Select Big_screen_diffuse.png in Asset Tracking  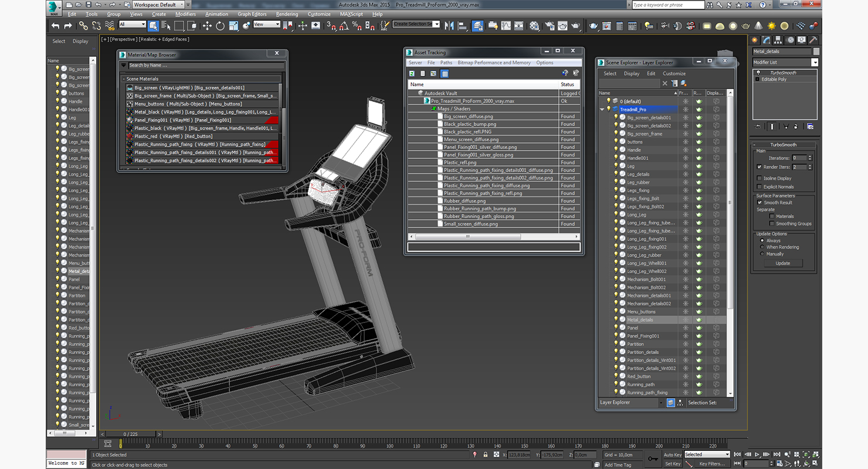tap(469, 116)
